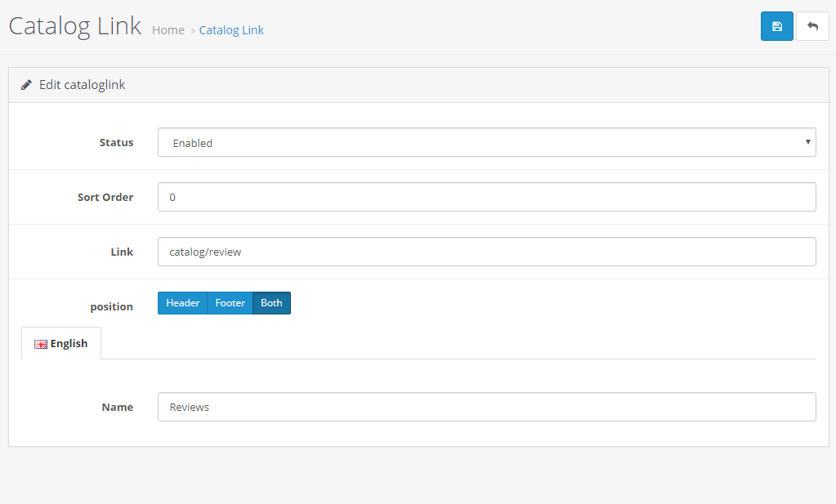Viewport: 836px width, 504px height.
Task: Save the catalog link with floppy icon
Action: pyautogui.click(x=777, y=26)
